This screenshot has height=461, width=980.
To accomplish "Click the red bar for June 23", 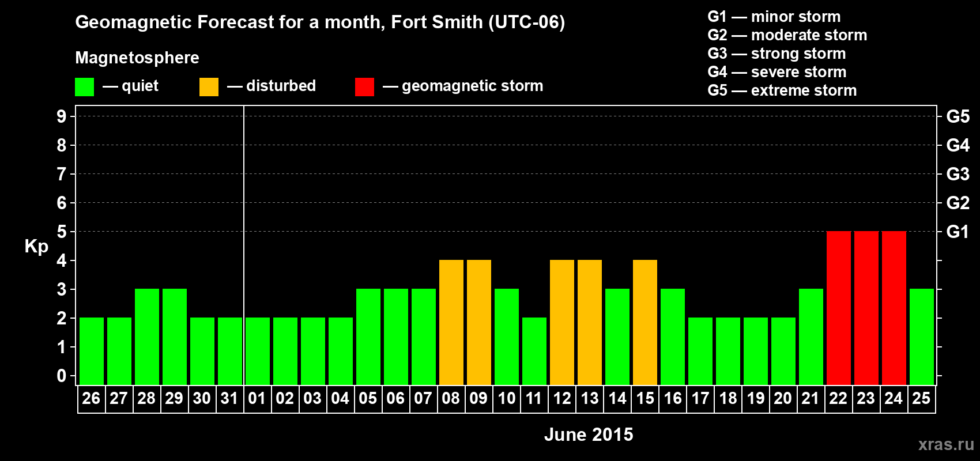I will tap(866, 308).
